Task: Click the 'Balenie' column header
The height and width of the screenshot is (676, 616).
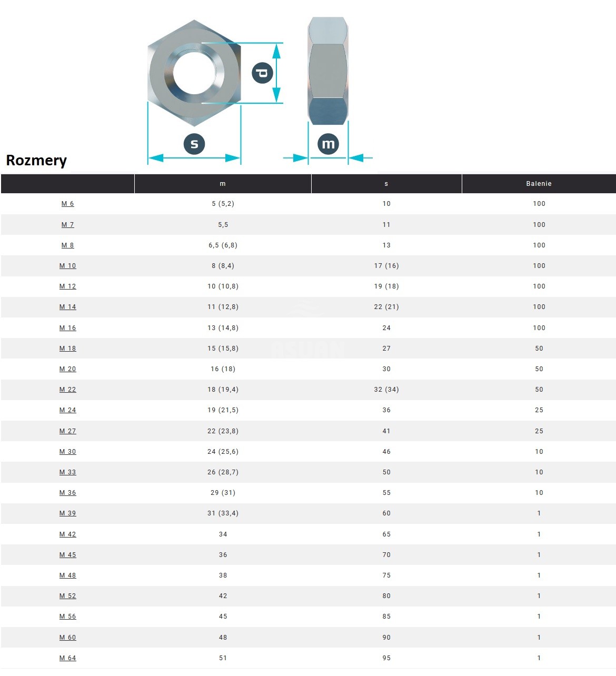Action: (x=539, y=184)
